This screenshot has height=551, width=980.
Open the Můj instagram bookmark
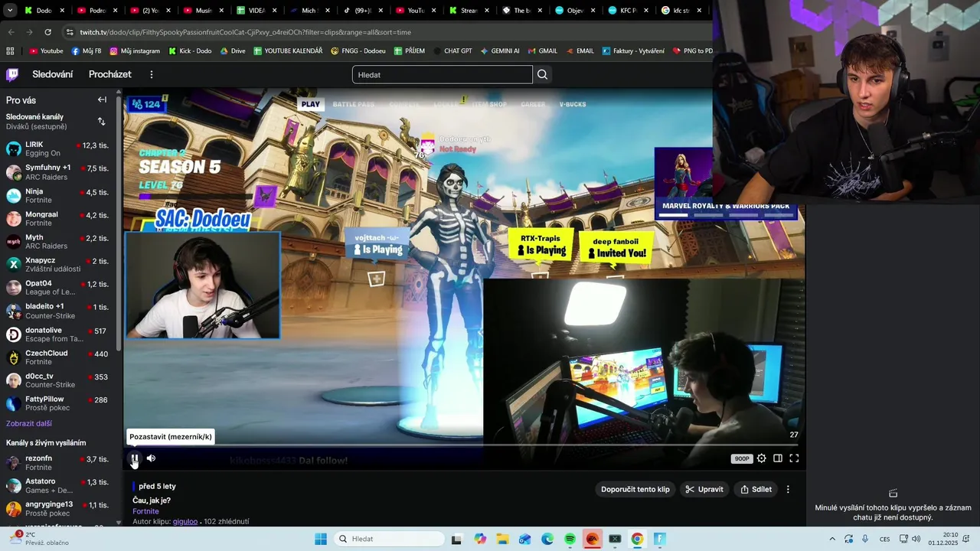pos(135,51)
